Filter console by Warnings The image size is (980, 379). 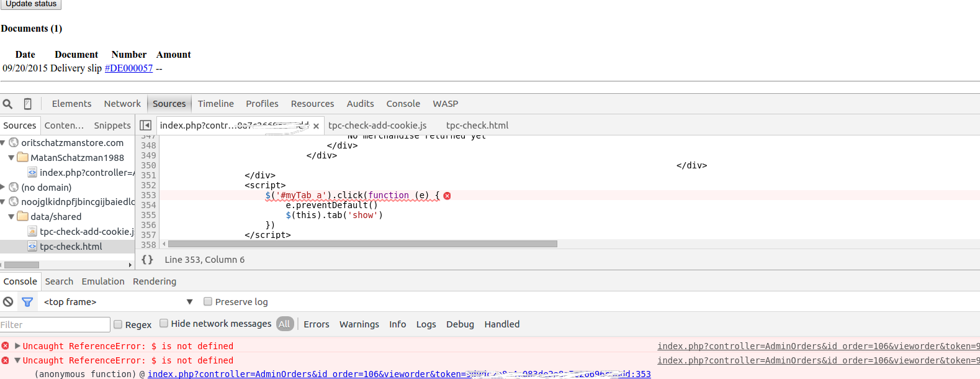359,324
